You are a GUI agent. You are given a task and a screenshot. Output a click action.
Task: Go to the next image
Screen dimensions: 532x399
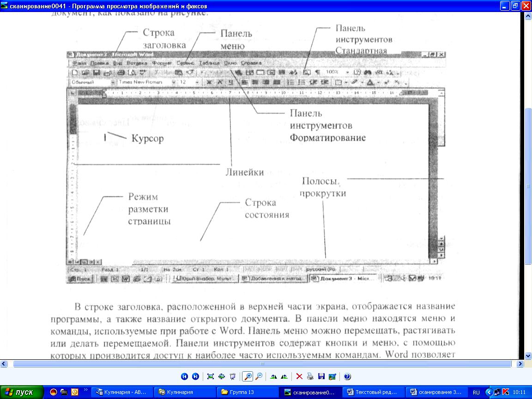tap(195, 376)
